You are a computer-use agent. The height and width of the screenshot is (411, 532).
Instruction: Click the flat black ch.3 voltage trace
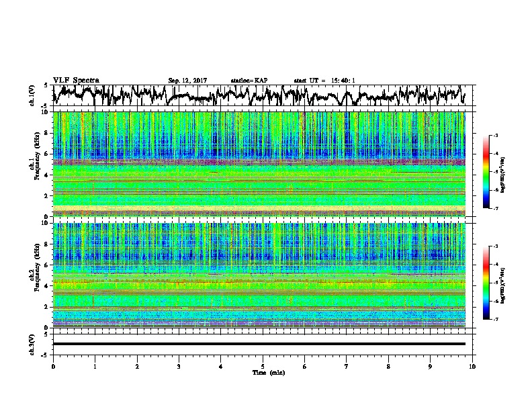[x=259, y=344]
